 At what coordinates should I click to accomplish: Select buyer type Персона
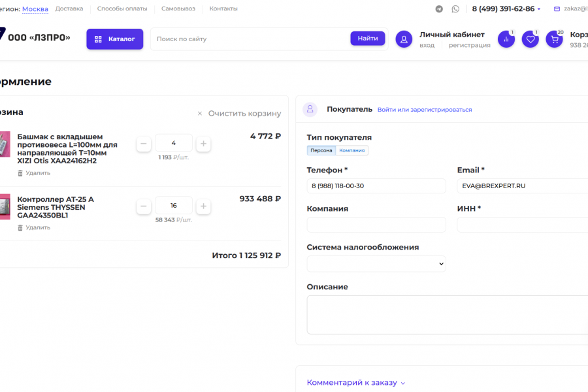click(x=321, y=150)
